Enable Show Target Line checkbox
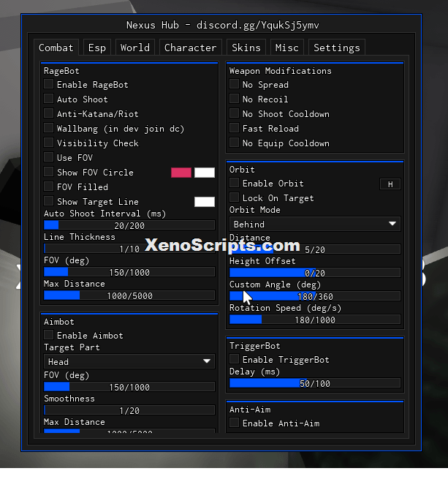 (x=48, y=201)
